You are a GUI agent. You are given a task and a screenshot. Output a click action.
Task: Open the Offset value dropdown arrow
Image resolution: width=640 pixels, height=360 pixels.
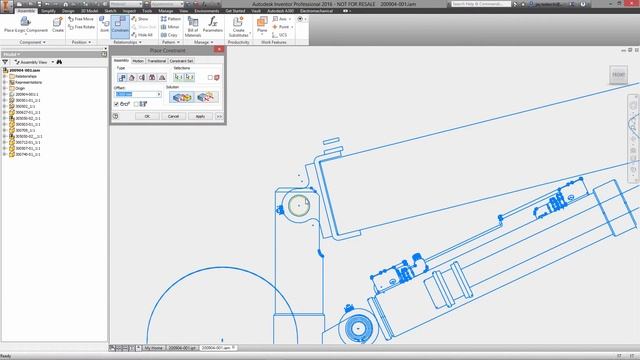159,94
